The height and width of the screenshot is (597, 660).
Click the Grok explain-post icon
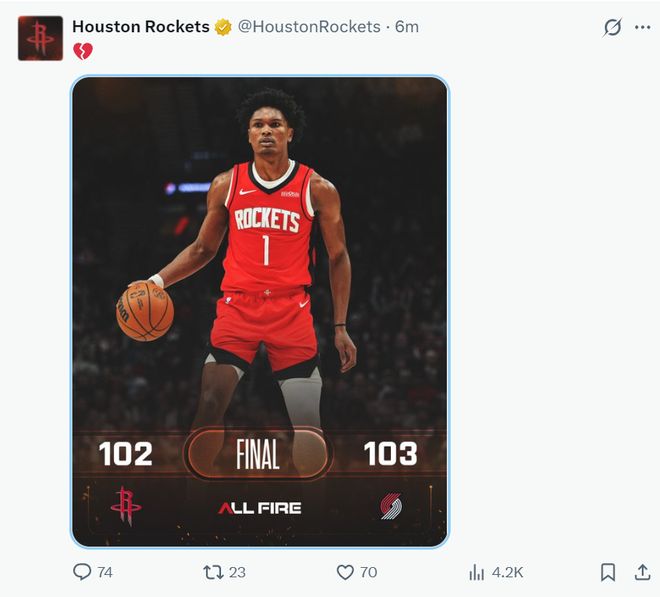612,28
